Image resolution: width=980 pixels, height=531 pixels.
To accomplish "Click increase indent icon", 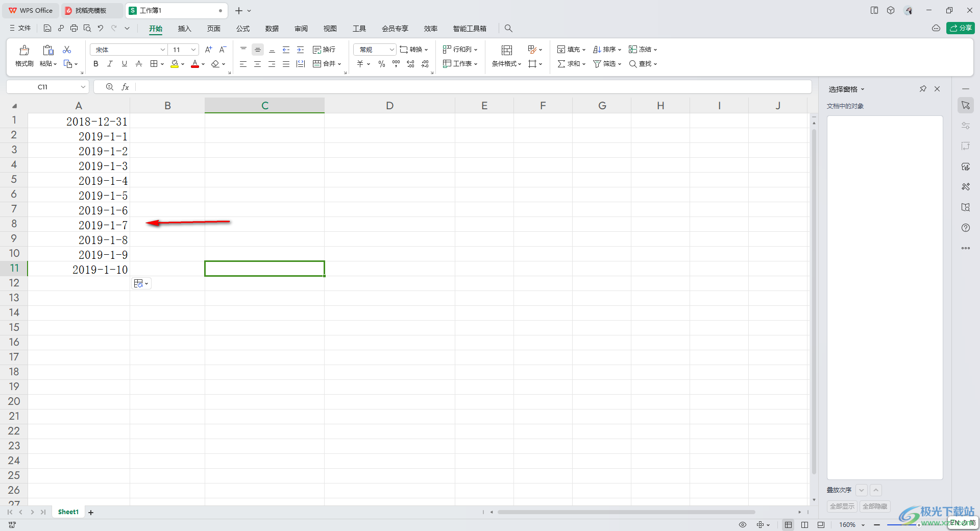I will tap(301, 50).
